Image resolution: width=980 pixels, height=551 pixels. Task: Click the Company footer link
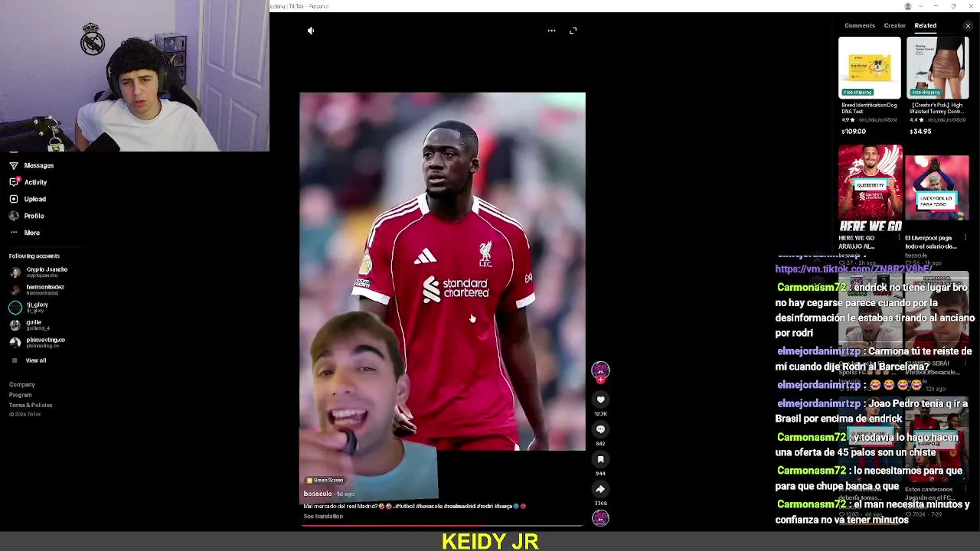22,385
